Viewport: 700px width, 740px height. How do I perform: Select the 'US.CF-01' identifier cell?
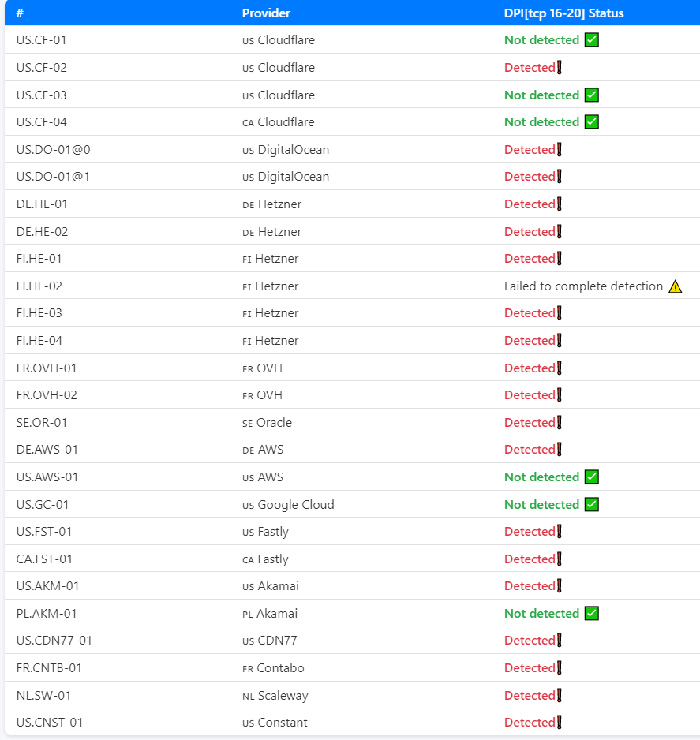point(42,40)
